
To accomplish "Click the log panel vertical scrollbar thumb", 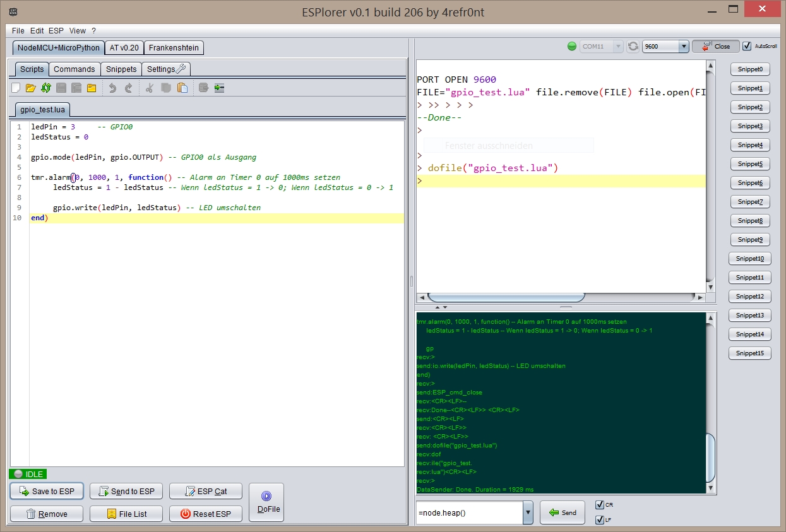I will pyautogui.click(x=711, y=458).
